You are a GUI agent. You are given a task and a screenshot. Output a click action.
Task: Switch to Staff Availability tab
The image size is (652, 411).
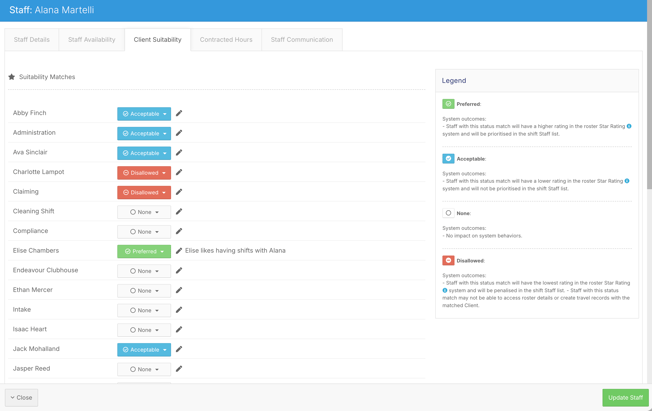(91, 40)
